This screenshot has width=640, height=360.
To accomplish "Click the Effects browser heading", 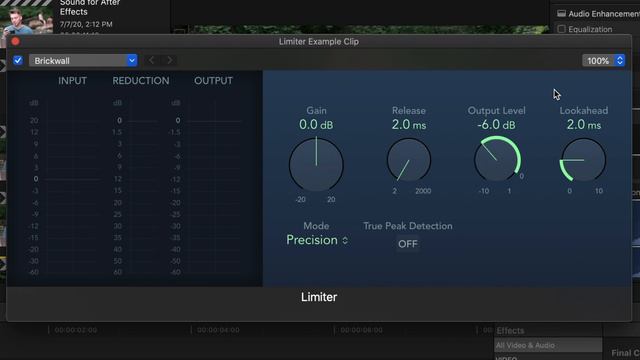I will (510, 331).
